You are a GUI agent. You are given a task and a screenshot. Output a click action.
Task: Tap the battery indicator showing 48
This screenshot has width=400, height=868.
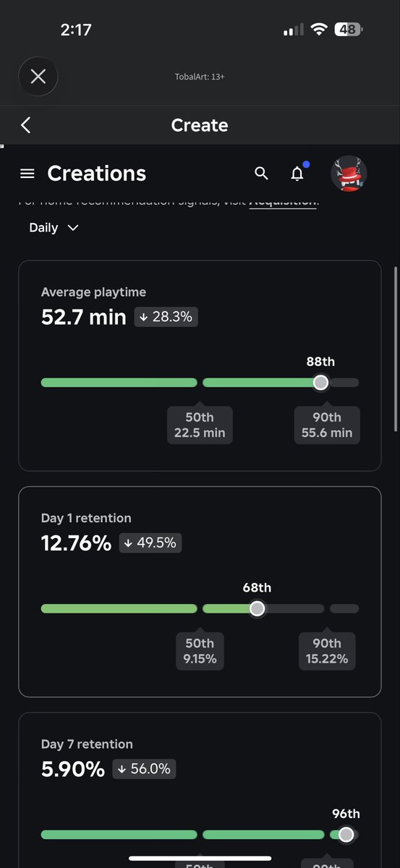(x=347, y=30)
